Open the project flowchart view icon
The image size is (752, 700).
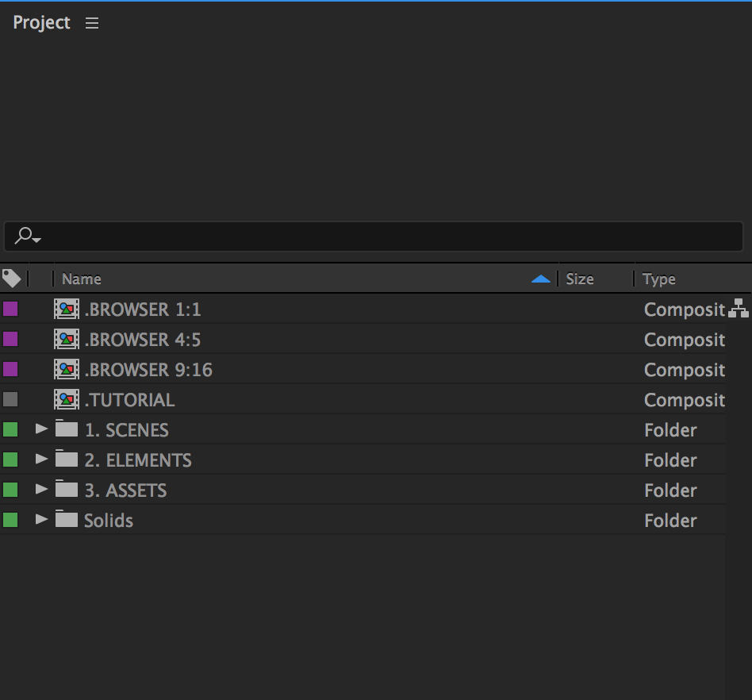[738, 310]
